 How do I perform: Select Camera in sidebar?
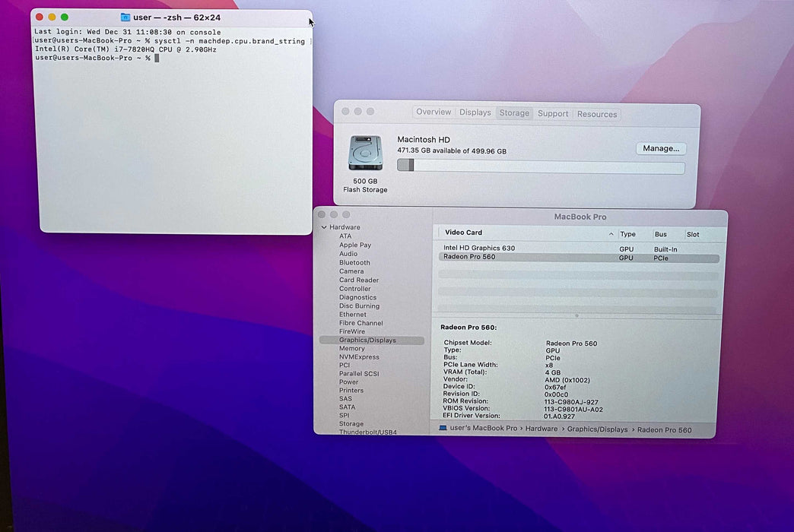click(351, 271)
